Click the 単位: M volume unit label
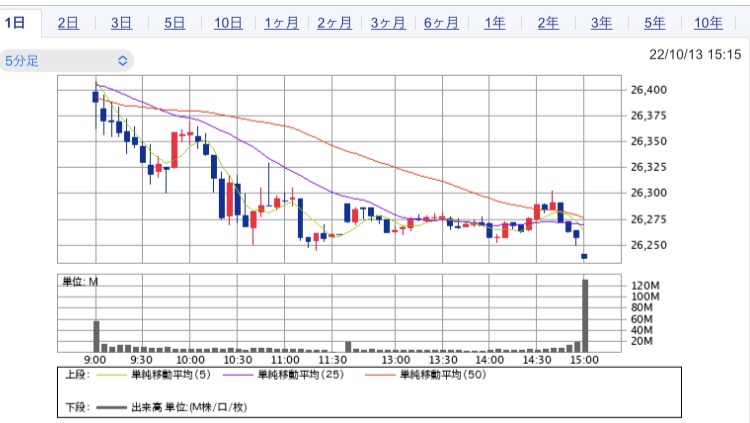 pos(80,282)
